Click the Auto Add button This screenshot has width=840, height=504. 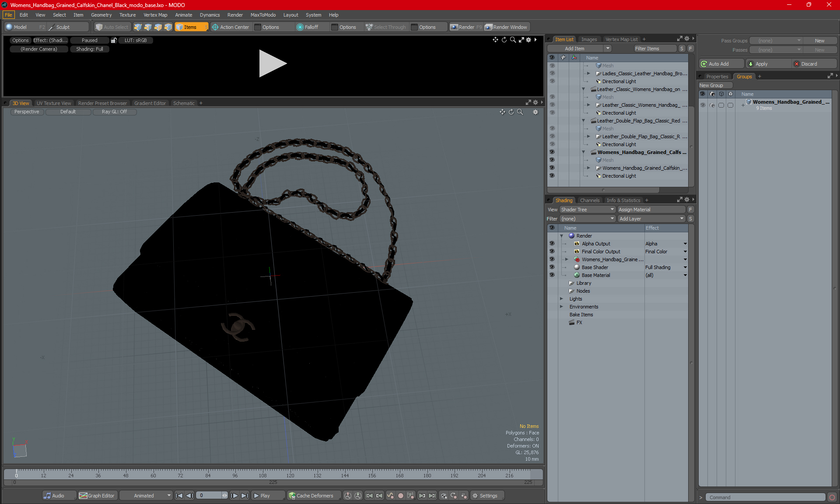tap(721, 64)
